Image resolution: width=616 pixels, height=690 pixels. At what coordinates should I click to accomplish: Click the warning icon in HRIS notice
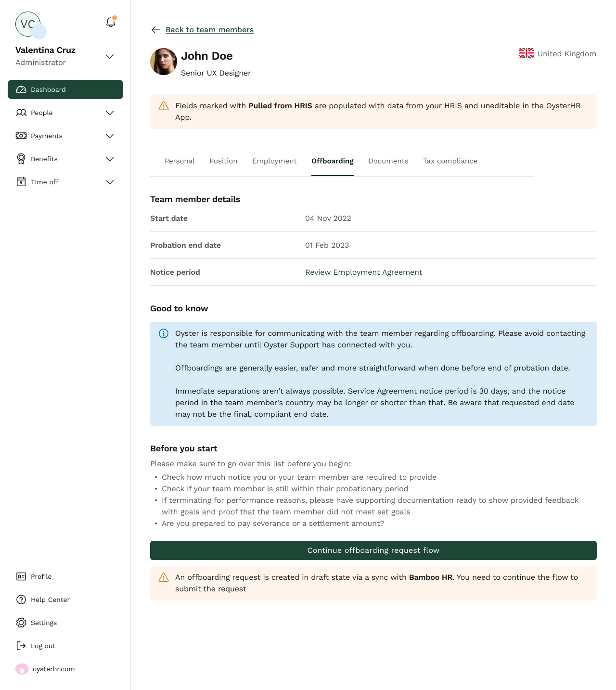[x=164, y=106]
